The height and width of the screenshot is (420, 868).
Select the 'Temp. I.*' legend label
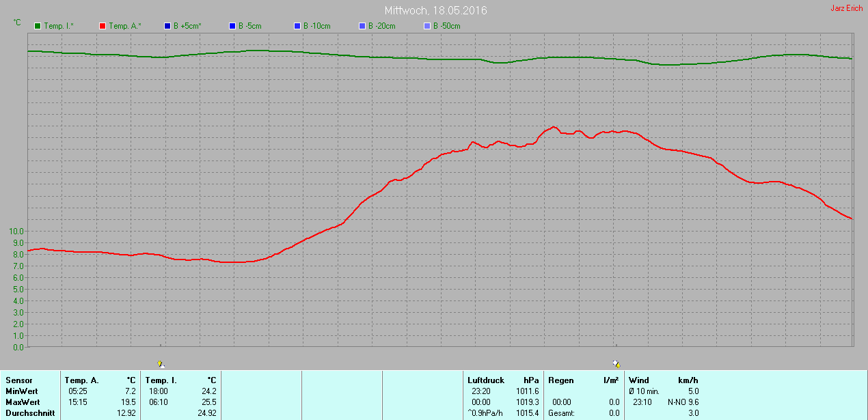click(x=59, y=26)
